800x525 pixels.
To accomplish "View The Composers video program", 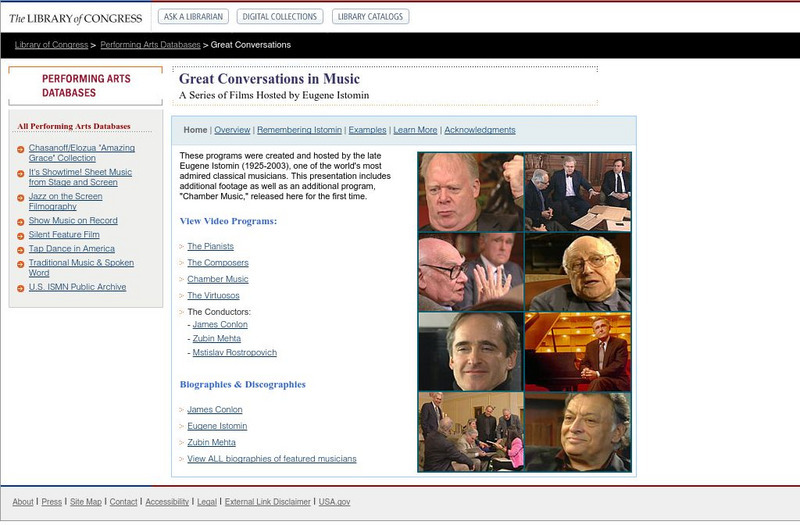I will pyautogui.click(x=218, y=263).
